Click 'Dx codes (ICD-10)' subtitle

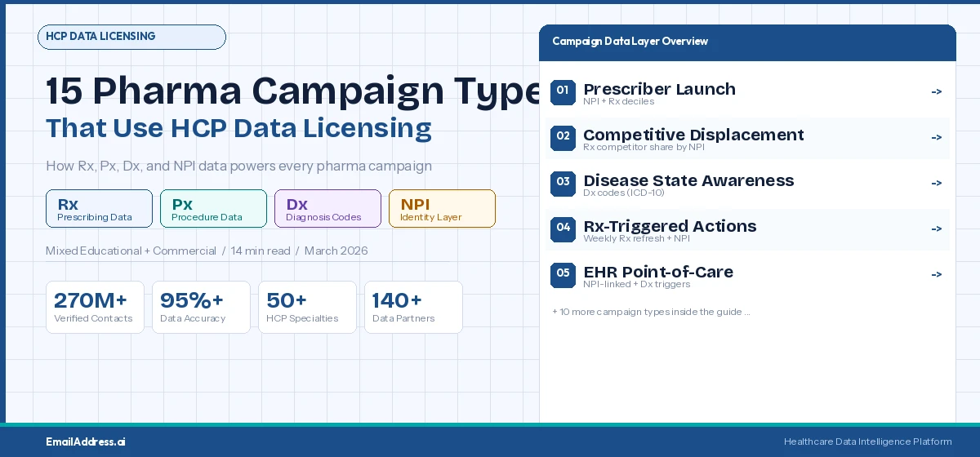[x=624, y=193]
